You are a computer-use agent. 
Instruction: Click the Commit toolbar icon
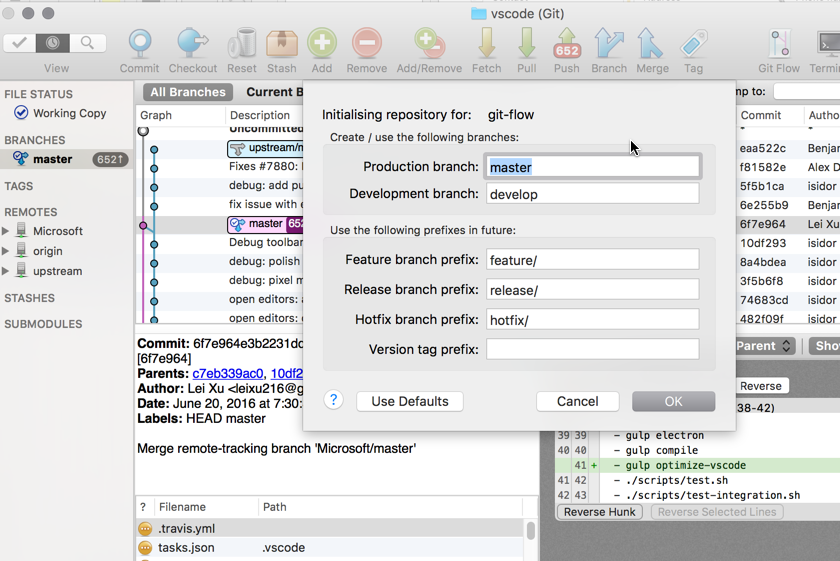click(140, 43)
